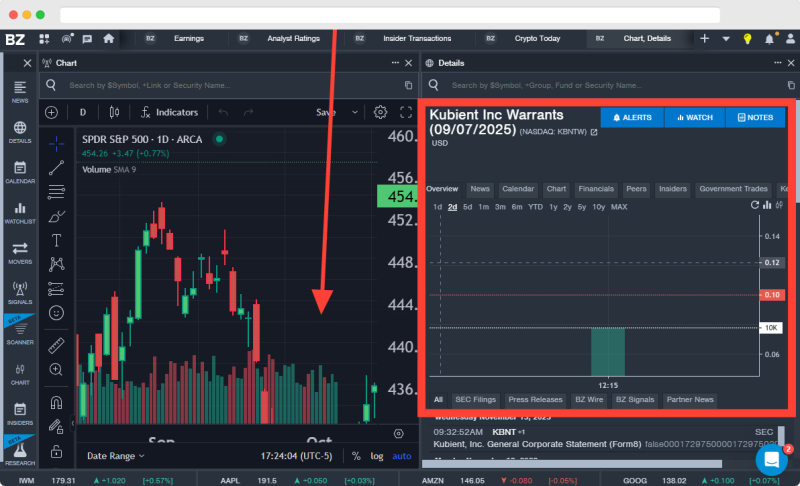Open candlestick chart style menu
Screen dimensions: 800x486
pyautogui.click(x=114, y=112)
